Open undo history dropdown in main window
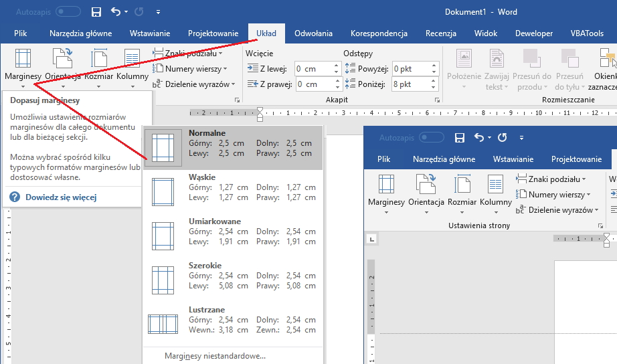This screenshot has height=364, width=617. pos(126,12)
